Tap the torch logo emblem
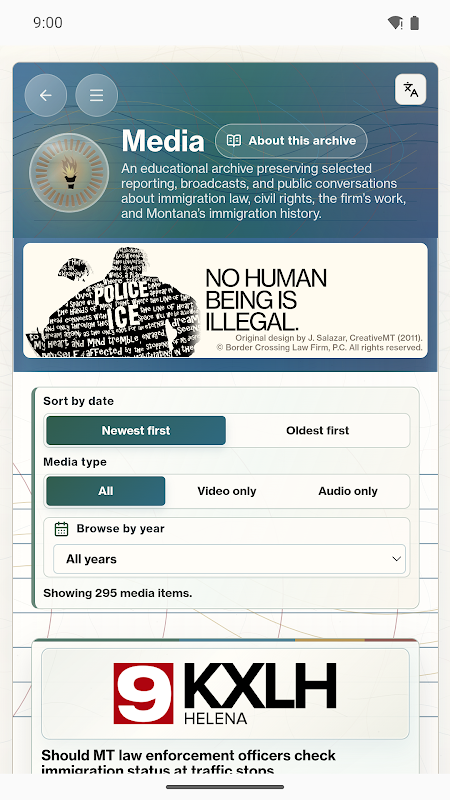450x800 pixels. (x=69, y=173)
